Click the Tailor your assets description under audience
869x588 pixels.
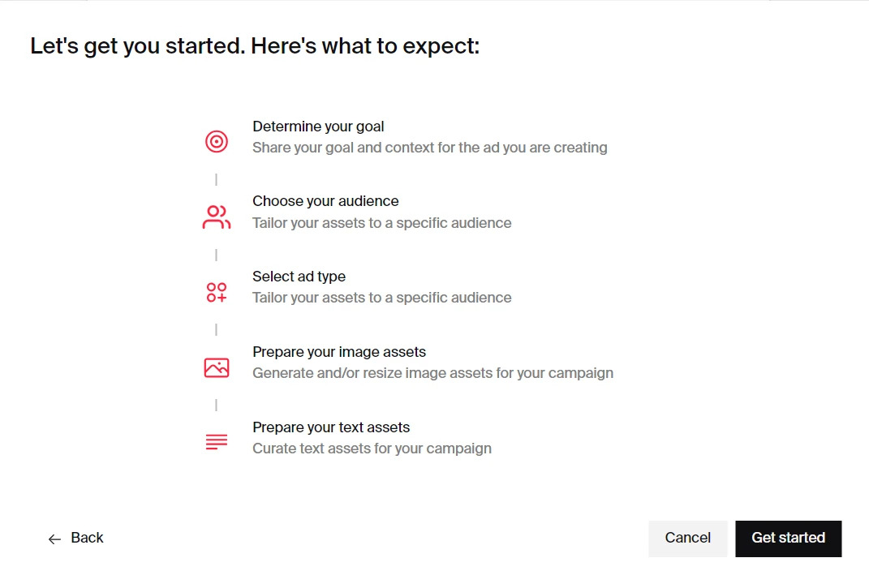pyautogui.click(x=381, y=222)
